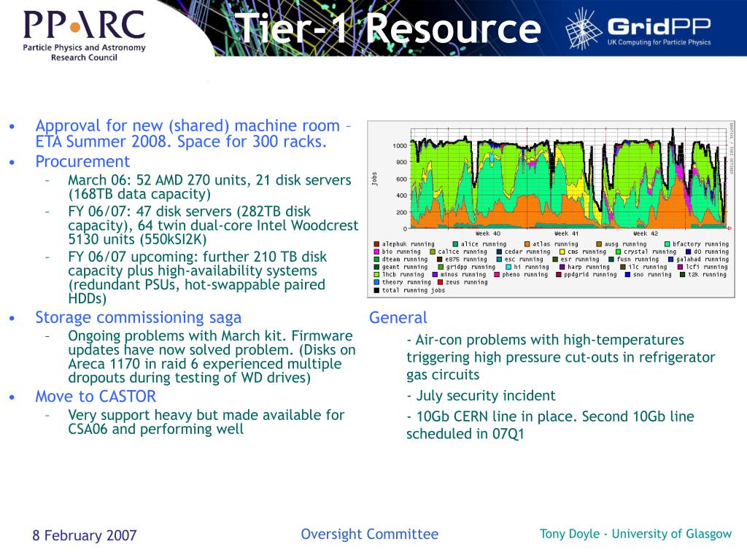The height and width of the screenshot is (560, 747).
Task: Select the 'General' heading
Action: (x=398, y=318)
